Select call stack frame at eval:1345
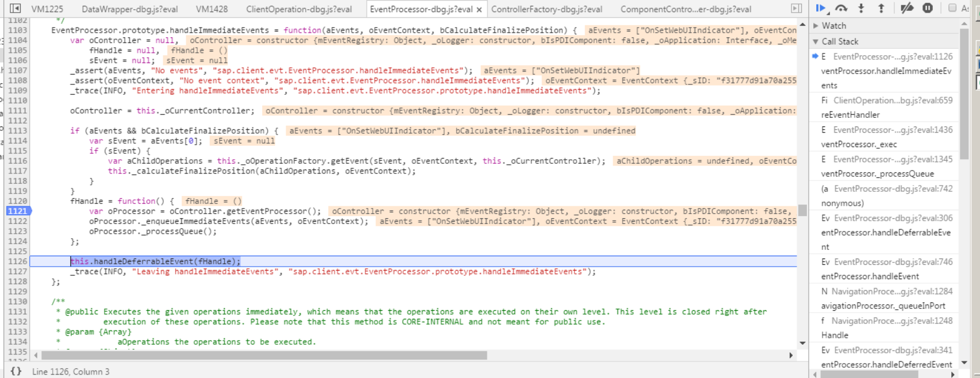This screenshot has height=378, width=980. [885, 166]
